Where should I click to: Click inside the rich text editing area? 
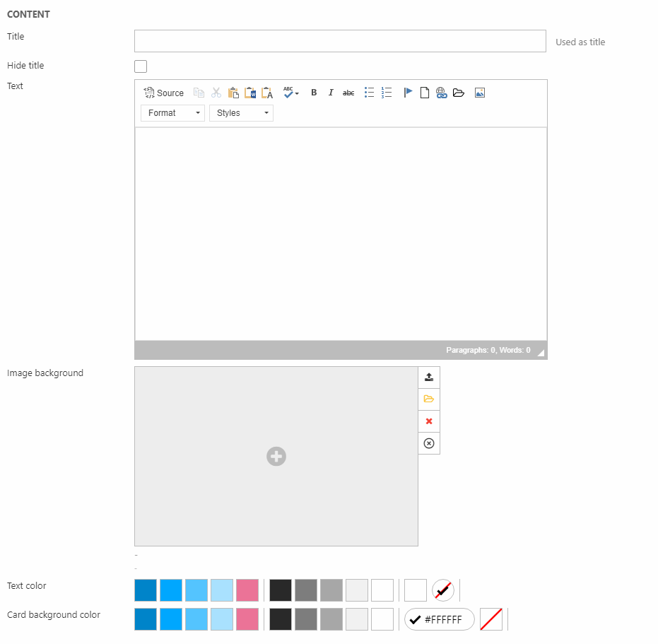click(341, 234)
